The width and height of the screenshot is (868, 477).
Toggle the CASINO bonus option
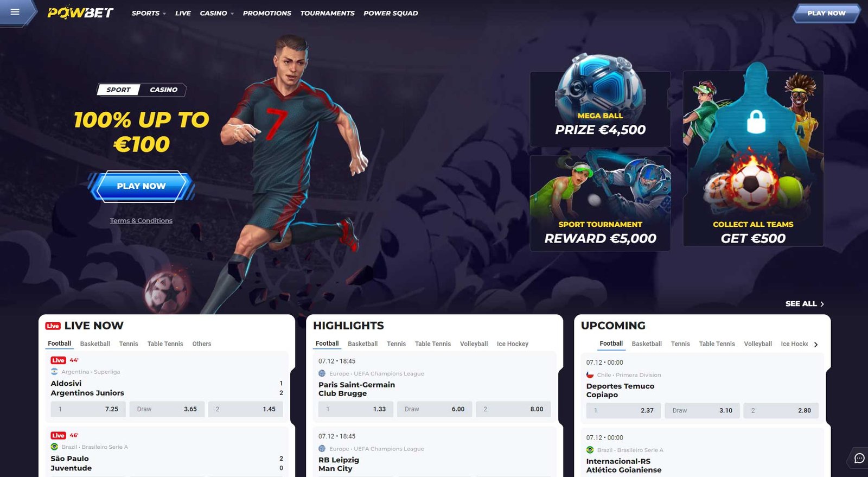[x=163, y=90]
